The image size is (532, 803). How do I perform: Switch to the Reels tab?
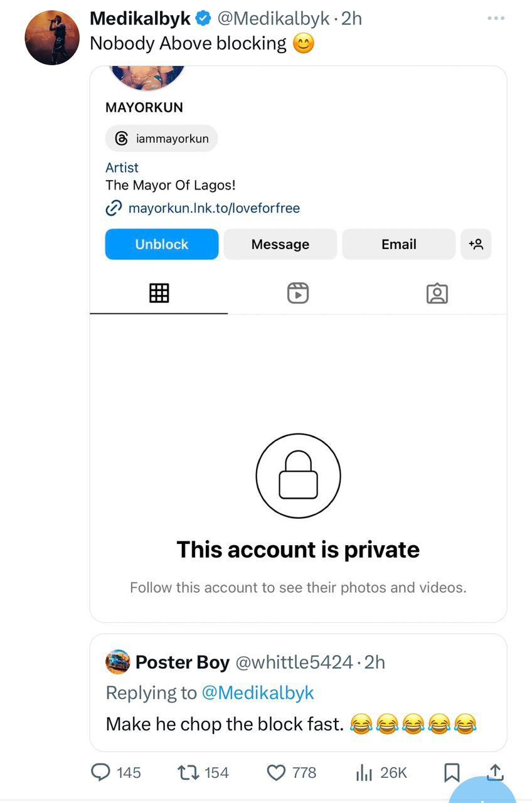[298, 293]
